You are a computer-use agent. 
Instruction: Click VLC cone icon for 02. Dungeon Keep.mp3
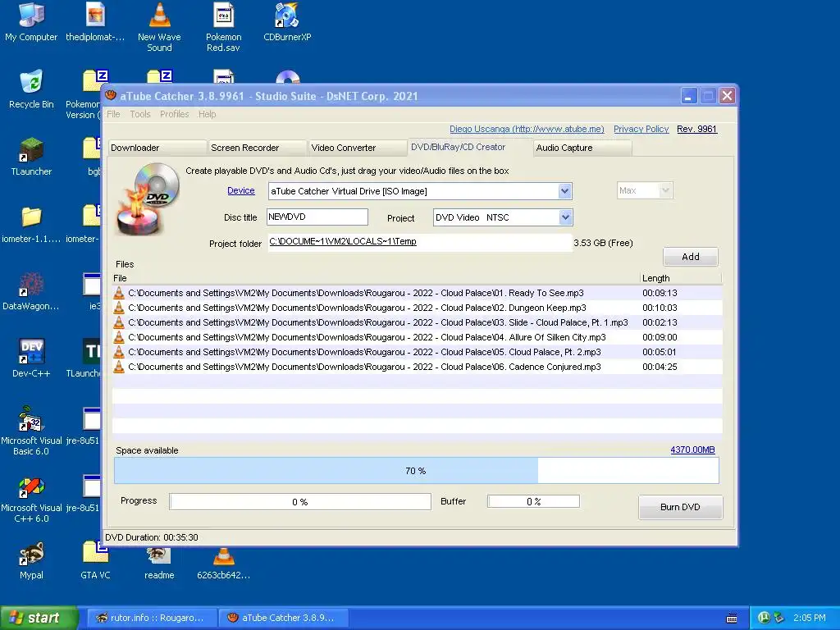tap(119, 308)
